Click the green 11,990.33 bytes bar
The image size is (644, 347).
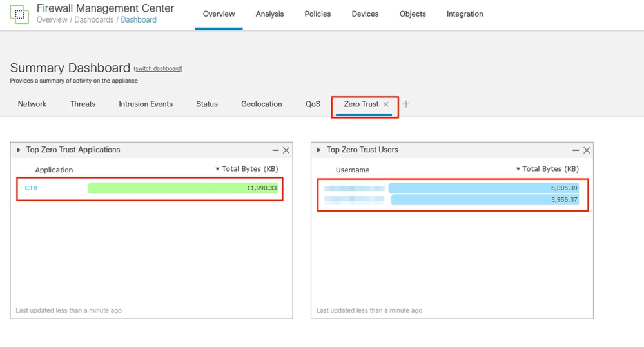(183, 188)
